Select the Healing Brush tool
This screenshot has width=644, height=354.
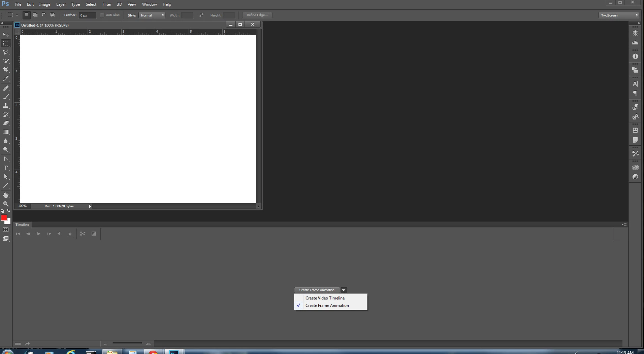(x=6, y=88)
